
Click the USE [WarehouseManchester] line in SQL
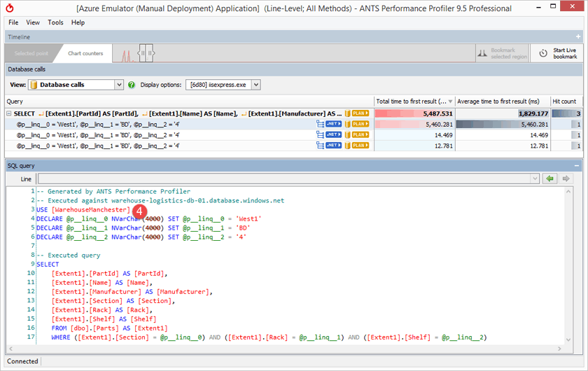click(83, 210)
